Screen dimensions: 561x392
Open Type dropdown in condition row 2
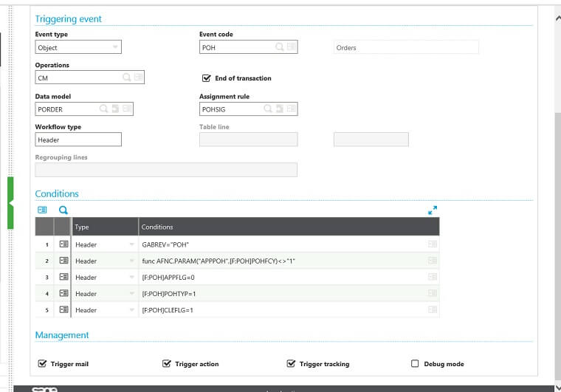131,261
